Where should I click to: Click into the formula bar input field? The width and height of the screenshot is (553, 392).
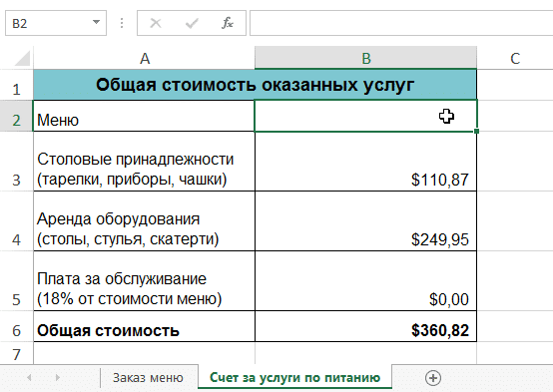point(401,23)
